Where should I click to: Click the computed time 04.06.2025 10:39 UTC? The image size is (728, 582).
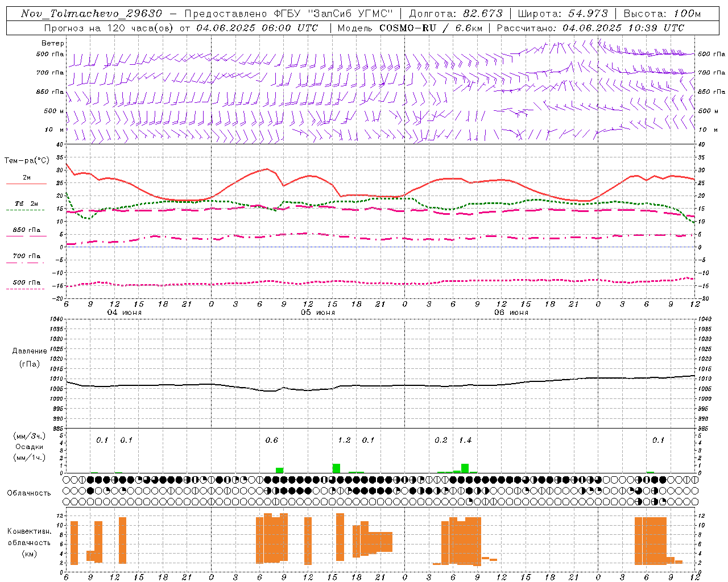pos(623,28)
